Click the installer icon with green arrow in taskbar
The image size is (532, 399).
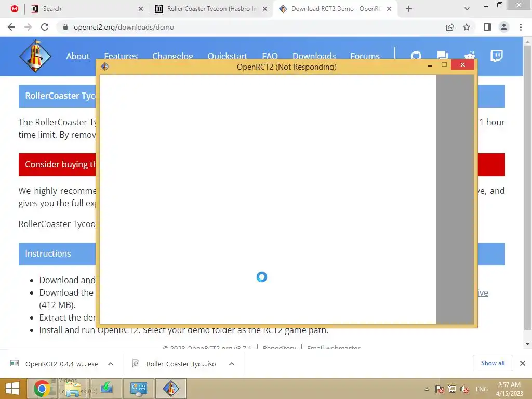click(x=107, y=388)
